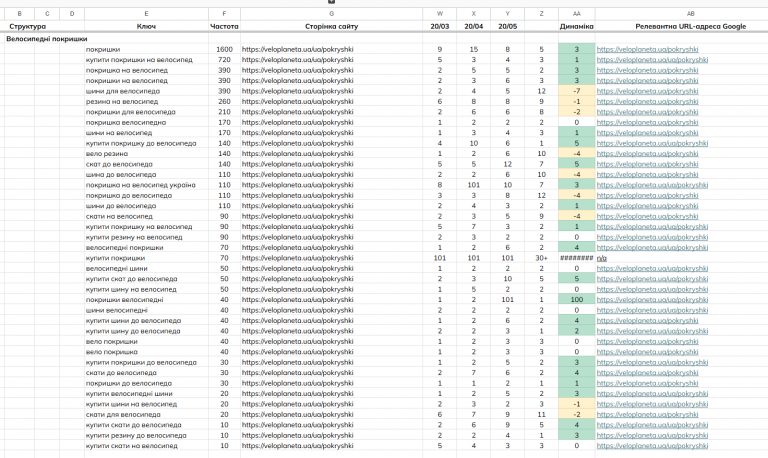Select the frequency cell 1600
Image resolution: width=768 pixels, height=458 pixels.
pos(224,49)
